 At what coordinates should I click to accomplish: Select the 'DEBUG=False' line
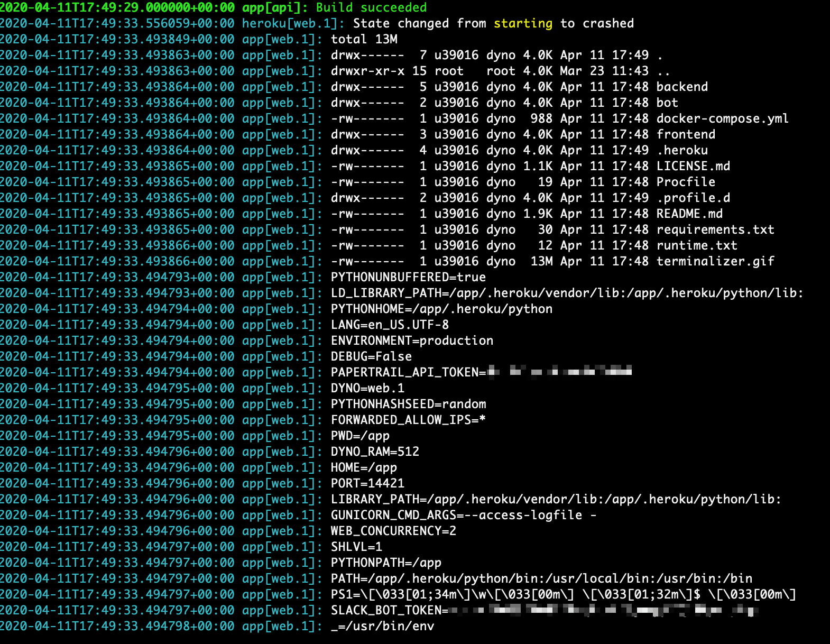point(371,356)
